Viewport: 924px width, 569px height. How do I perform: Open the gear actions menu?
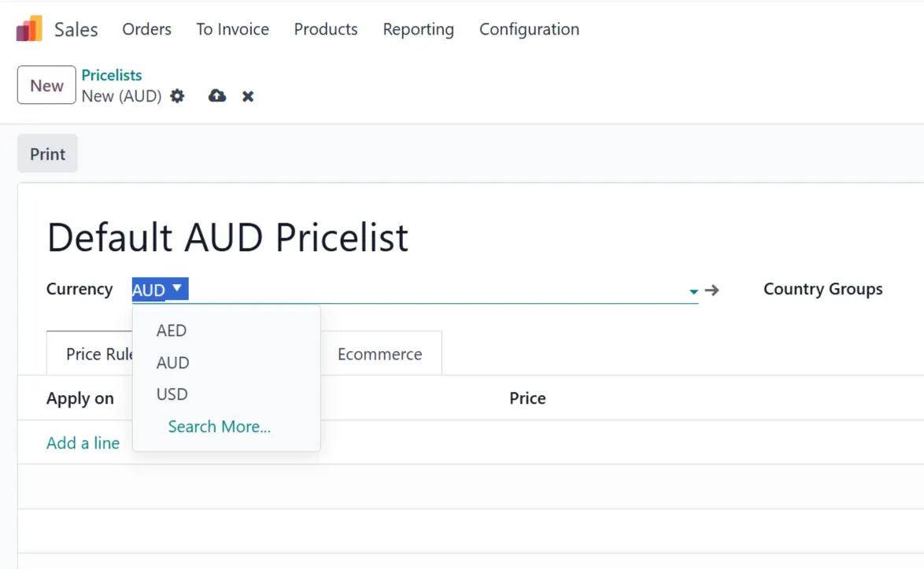point(177,96)
